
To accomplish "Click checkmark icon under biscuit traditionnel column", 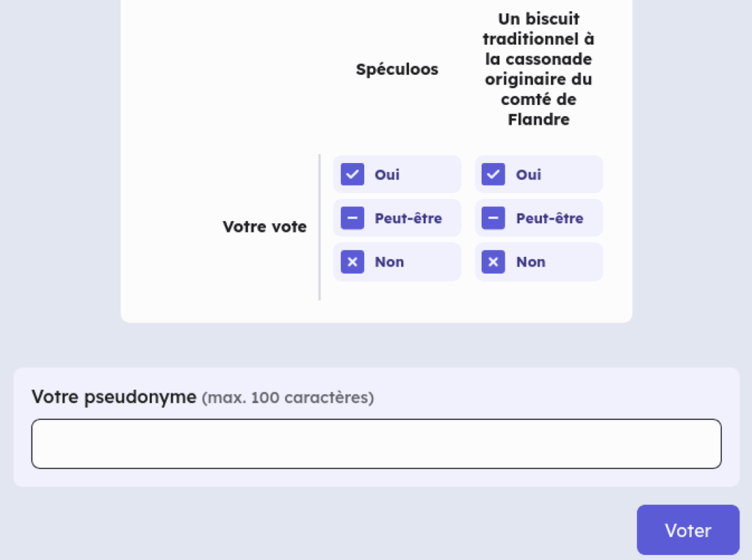I will click(493, 175).
